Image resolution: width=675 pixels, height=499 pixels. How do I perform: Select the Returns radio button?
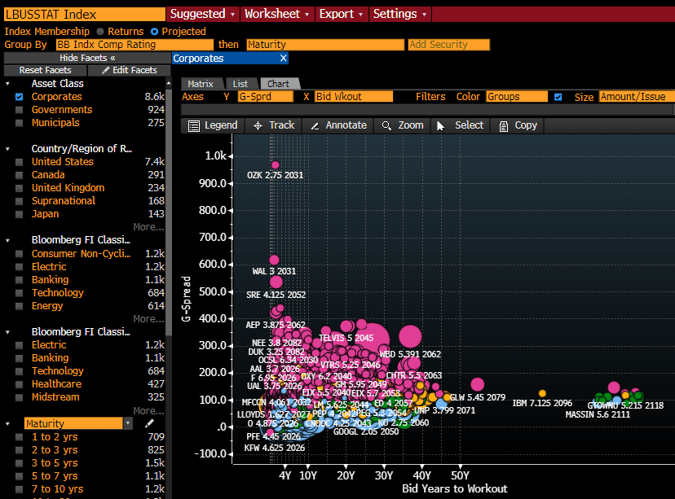[x=100, y=31]
